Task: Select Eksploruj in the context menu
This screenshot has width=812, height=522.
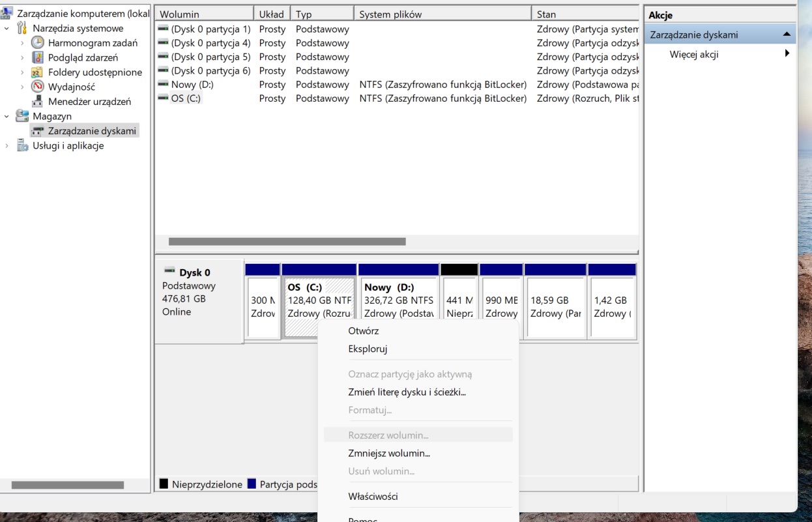Action: [368, 349]
